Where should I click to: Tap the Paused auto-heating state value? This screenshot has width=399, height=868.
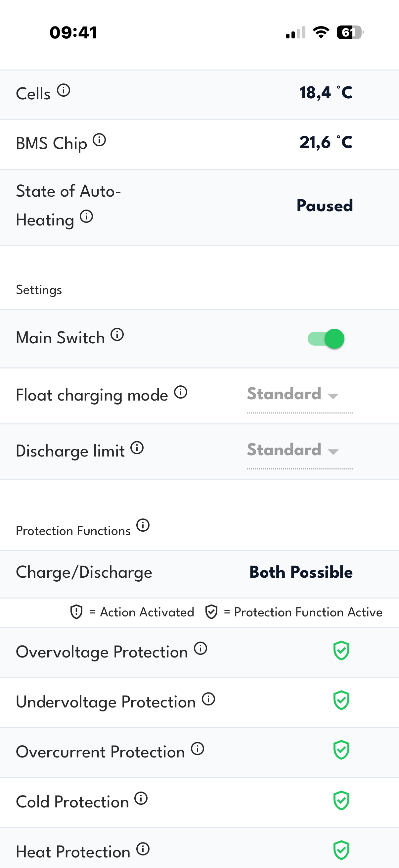tap(325, 206)
